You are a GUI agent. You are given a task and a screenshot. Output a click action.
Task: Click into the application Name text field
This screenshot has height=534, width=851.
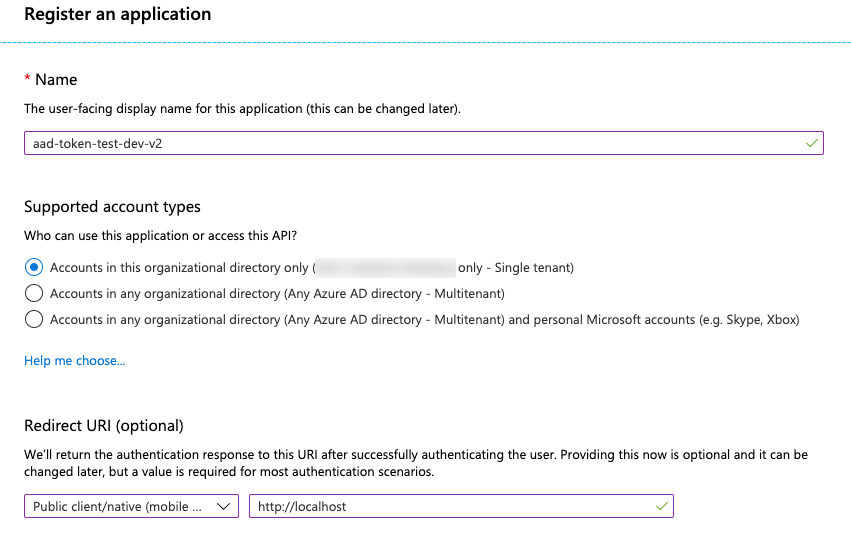pyautogui.click(x=400, y=144)
